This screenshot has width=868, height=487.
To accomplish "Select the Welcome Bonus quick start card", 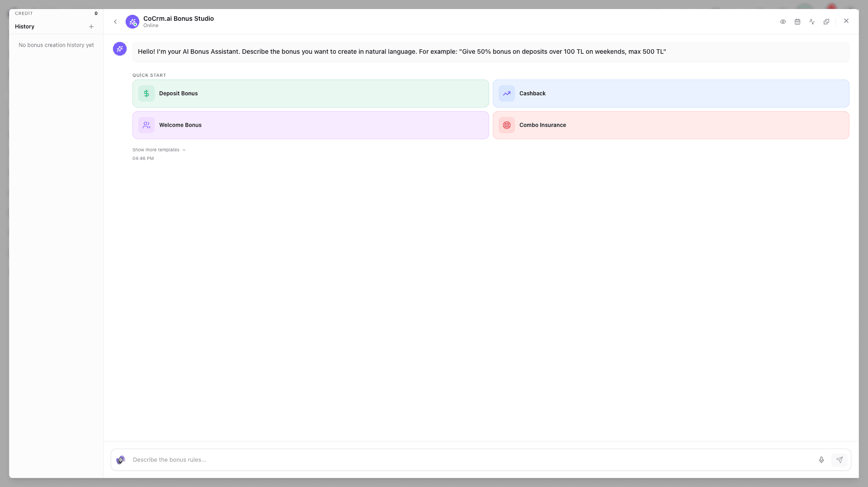I will click(310, 125).
